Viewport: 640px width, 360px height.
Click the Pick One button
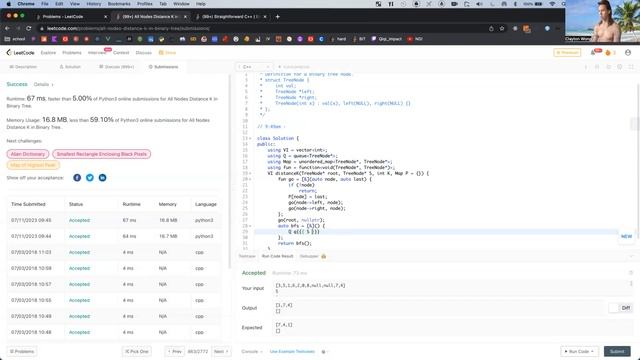(x=137, y=351)
